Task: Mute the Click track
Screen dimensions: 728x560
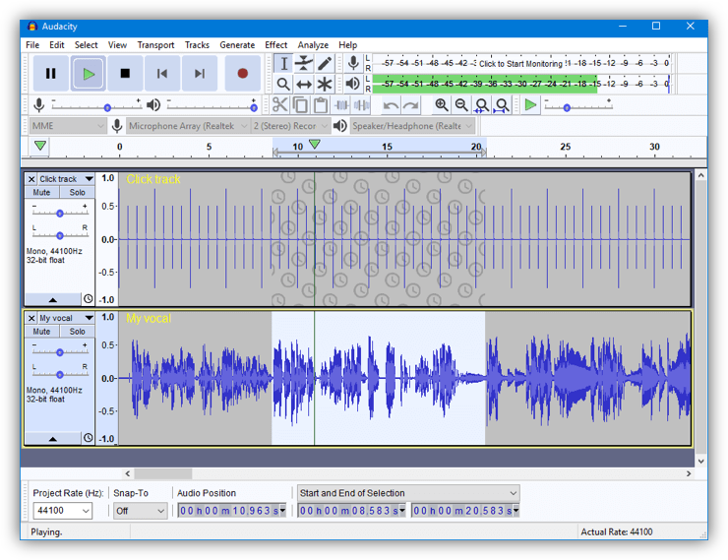Action: tap(41, 192)
